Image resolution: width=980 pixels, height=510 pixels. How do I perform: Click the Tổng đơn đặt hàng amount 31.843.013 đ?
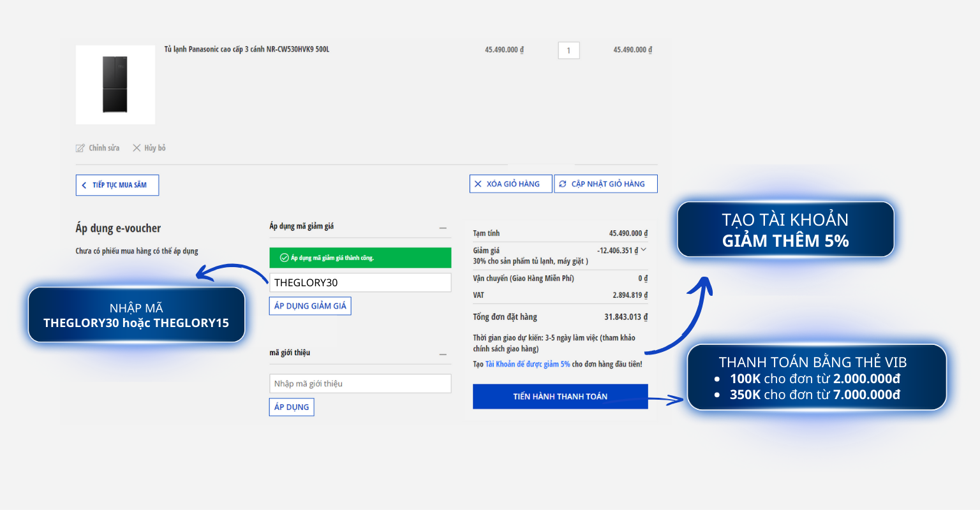(x=626, y=317)
